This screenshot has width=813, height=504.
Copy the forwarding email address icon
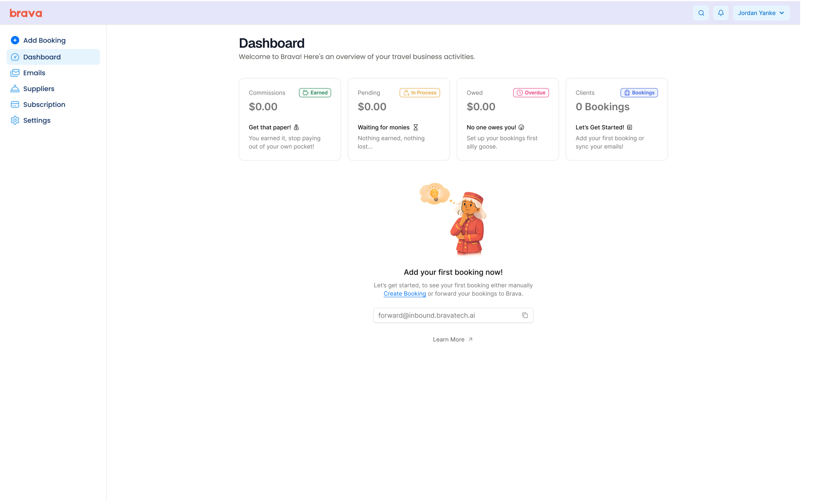tap(525, 315)
